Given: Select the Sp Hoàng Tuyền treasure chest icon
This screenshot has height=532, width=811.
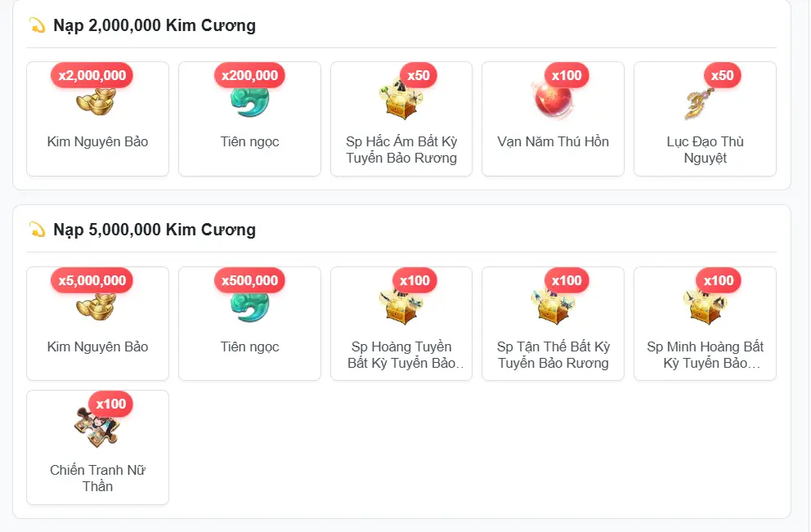Looking at the screenshot, I should (x=401, y=306).
